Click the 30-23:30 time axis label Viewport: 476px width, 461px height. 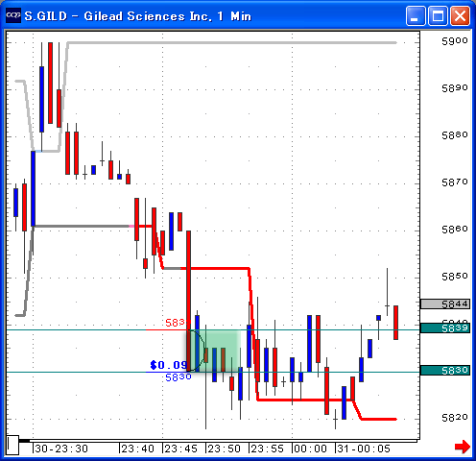point(61,449)
